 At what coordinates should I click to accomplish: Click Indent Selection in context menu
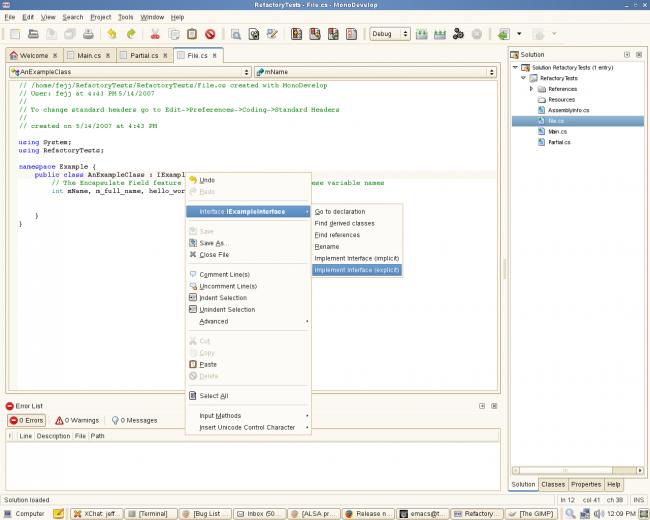pos(248,298)
